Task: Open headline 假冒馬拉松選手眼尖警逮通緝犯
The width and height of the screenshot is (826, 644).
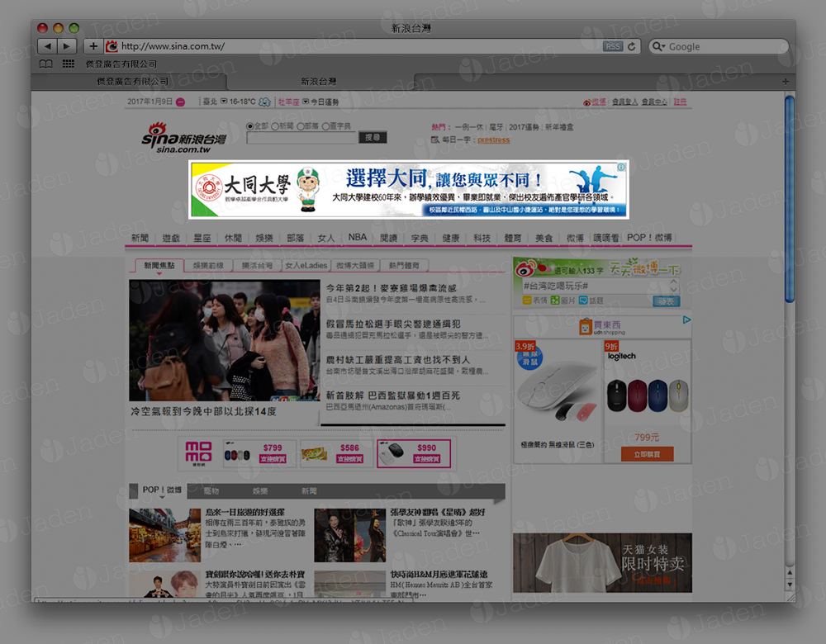Action: 393,324
